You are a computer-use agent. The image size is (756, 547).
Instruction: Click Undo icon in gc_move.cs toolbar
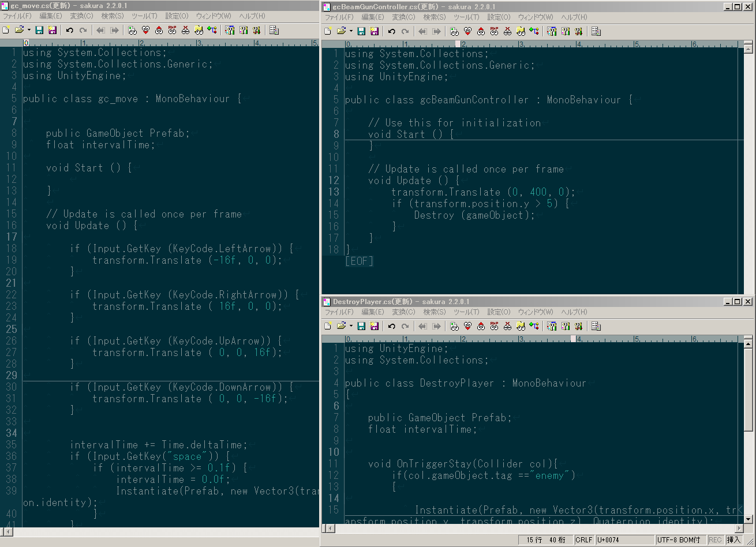70,30
